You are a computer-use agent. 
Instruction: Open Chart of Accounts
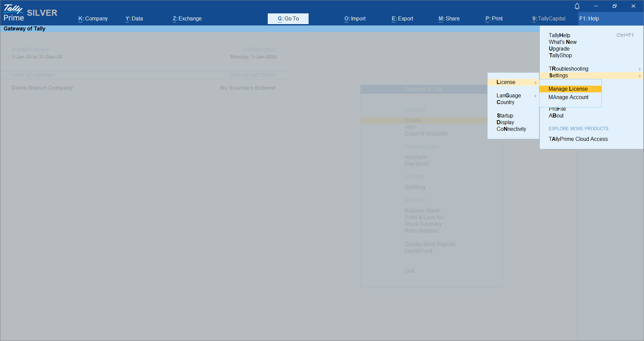(x=426, y=134)
